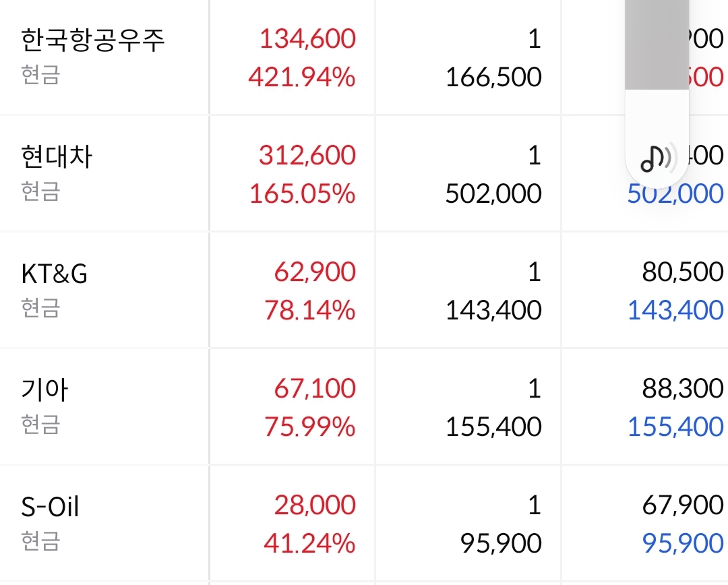Tap S-Oil current price 95,900 in blue

pyautogui.click(x=683, y=544)
